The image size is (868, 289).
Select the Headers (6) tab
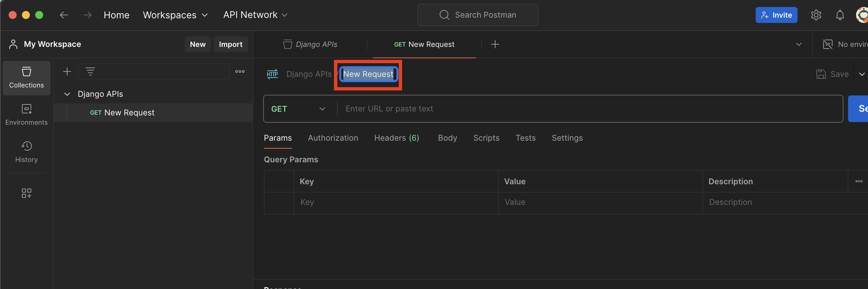pos(396,138)
